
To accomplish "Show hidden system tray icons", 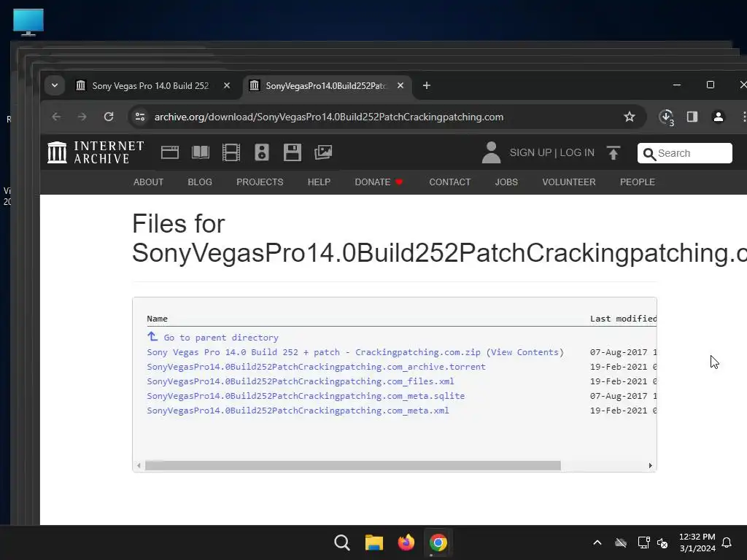I will tap(597, 542).
